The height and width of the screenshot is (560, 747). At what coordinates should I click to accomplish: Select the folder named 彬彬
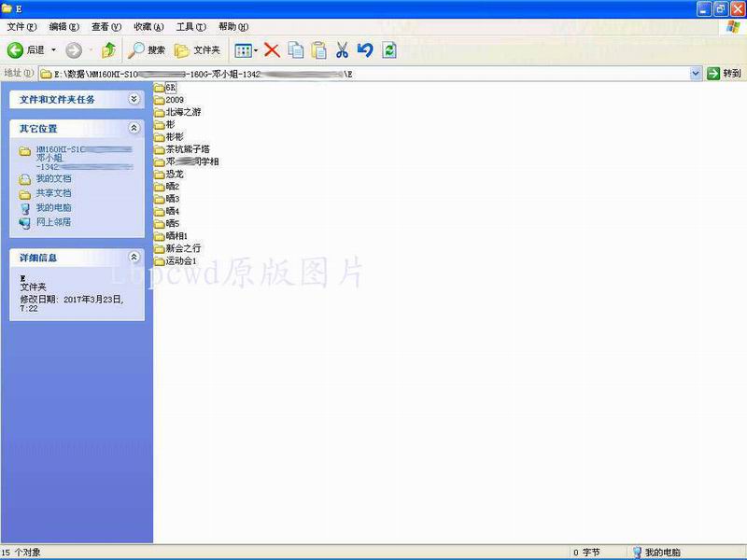click(169, 137)
